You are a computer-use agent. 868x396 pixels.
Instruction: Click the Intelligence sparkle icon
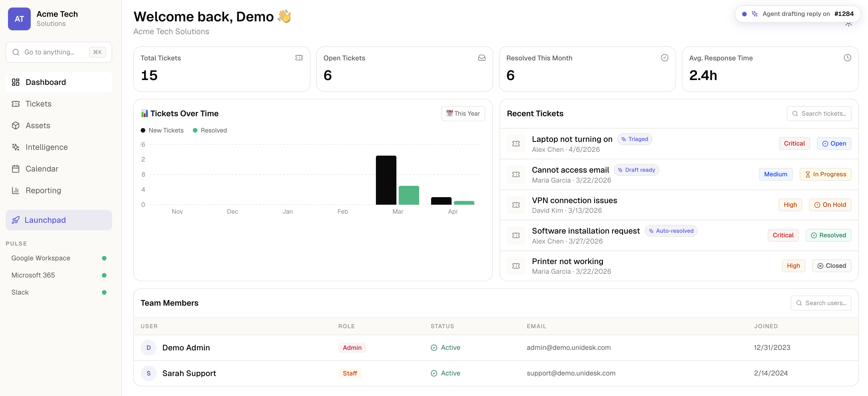tap(15, 147)
